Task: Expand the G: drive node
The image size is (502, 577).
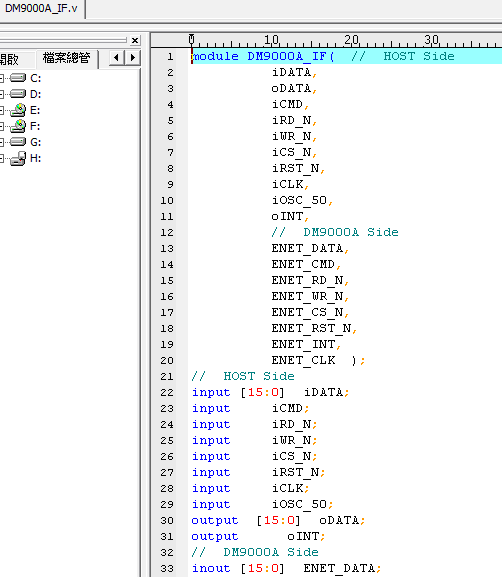Action: point(1,142)
